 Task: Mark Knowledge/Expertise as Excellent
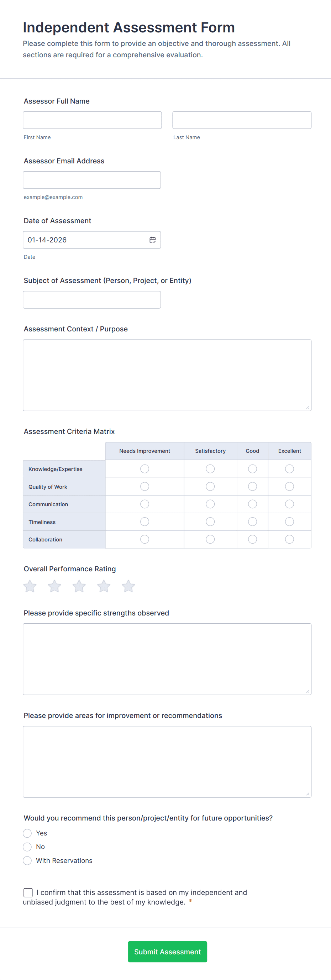[x=289, y=469]
